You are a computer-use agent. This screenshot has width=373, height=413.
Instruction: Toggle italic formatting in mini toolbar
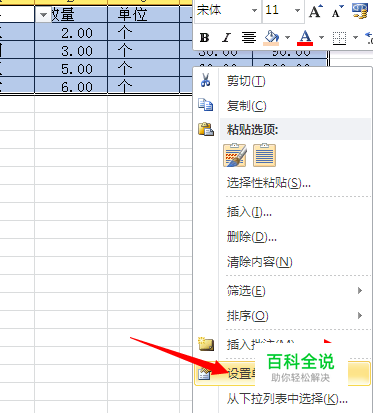(226, 38)
